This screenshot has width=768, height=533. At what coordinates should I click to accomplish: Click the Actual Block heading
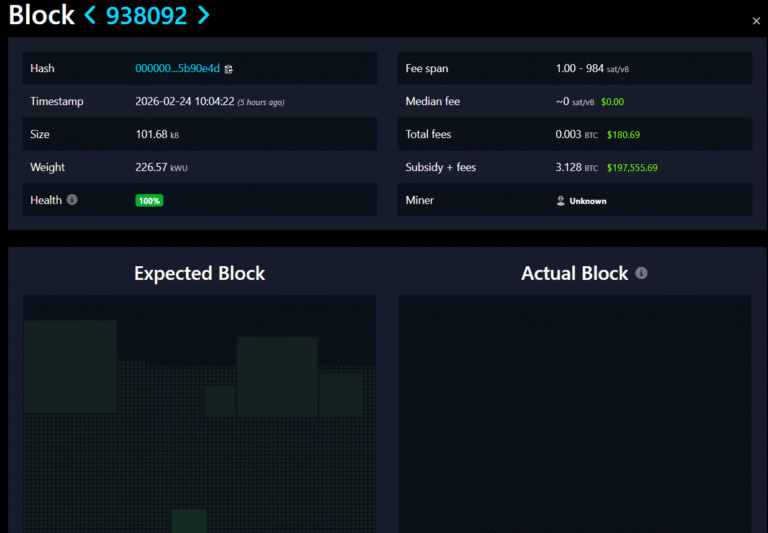pos(575,273)
